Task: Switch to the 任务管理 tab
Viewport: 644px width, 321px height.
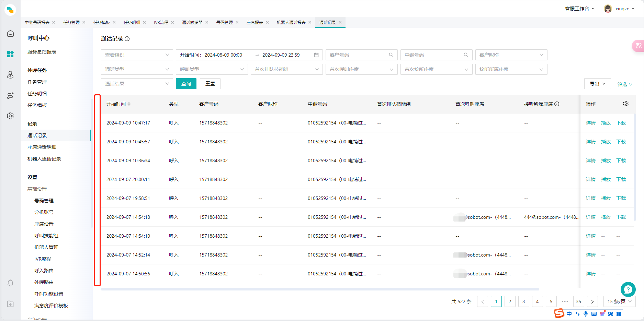Action: tap(71, 22)
